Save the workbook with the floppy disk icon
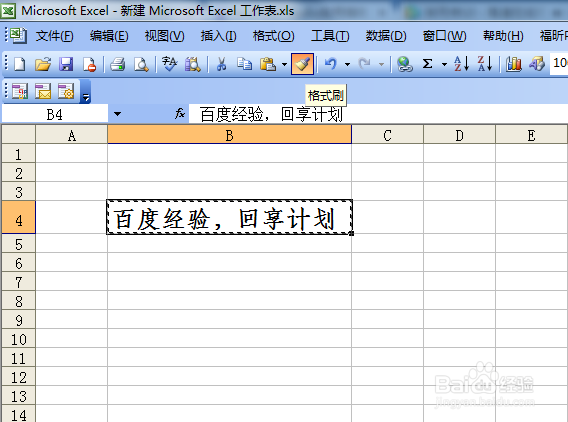This screenshot has height=422, width=568. (x=66, y=64)
